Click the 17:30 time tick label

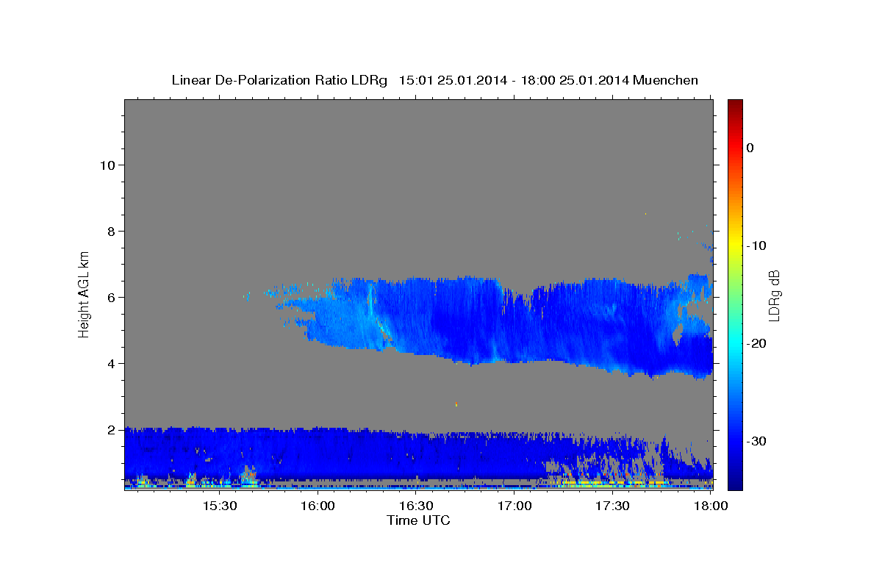coord(612,506)
